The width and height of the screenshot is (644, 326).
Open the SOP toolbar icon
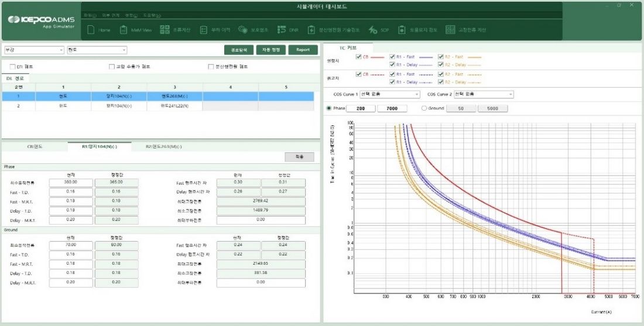[372, 30]
